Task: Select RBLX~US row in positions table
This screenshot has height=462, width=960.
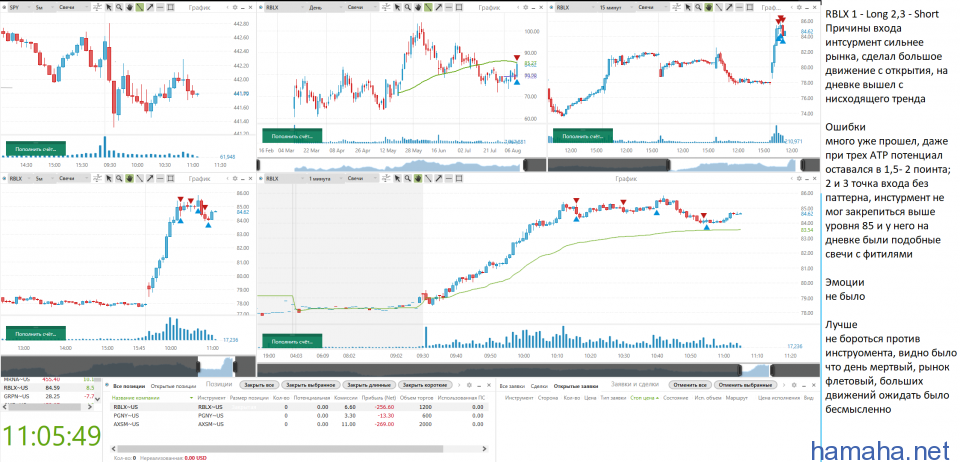Action: coord(299,407)
